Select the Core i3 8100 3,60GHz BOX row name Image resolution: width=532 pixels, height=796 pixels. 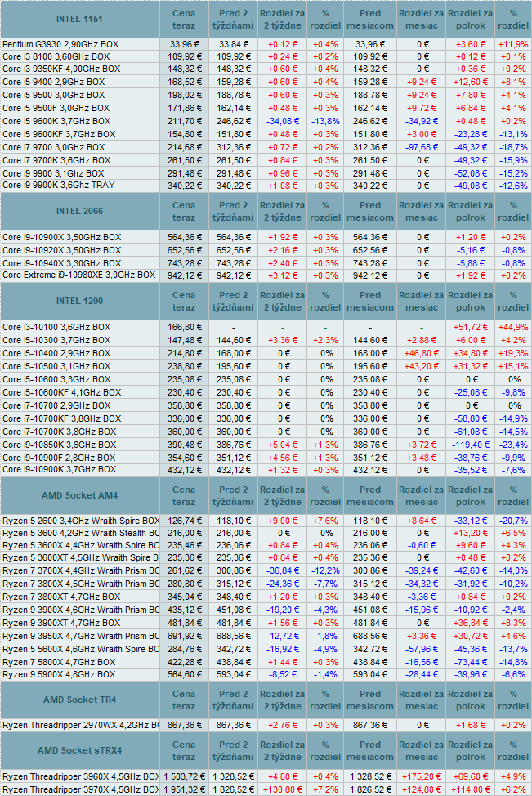pos(56,57)
